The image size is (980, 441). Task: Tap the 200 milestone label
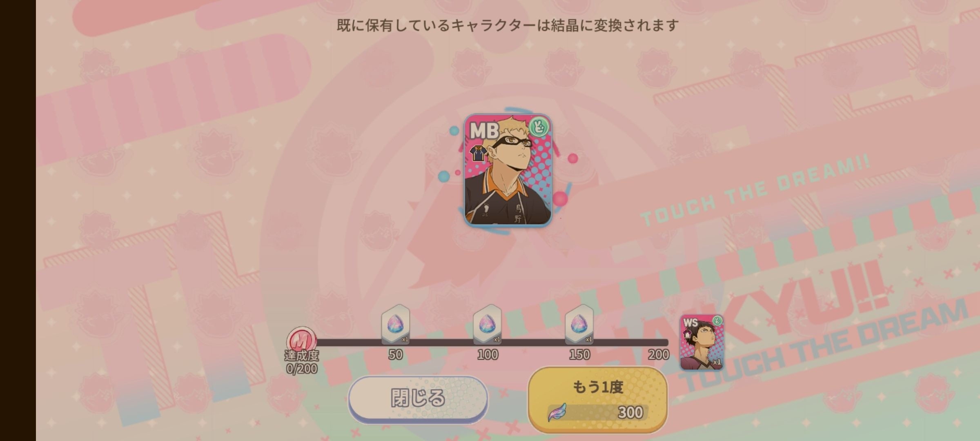[658, 354]
